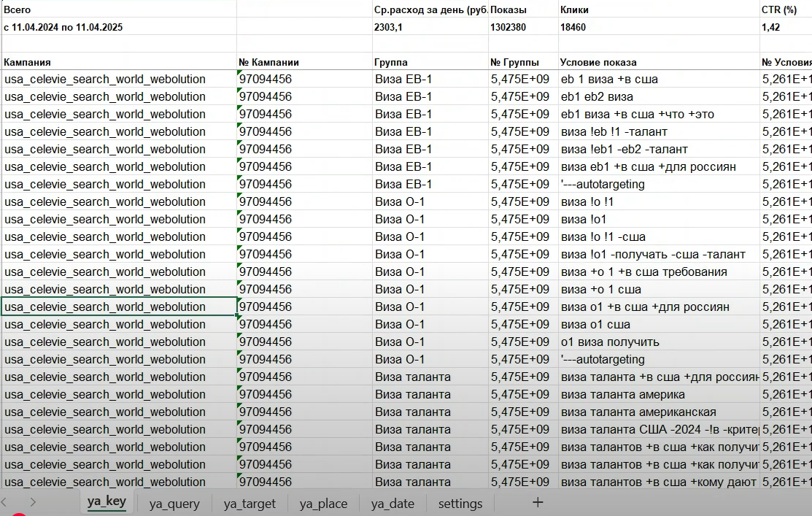Image resolution: width=812 pixels, height=516 pixels.
Task: Click campaign name in the виза таланта американская row
Action: click(119, 412)
